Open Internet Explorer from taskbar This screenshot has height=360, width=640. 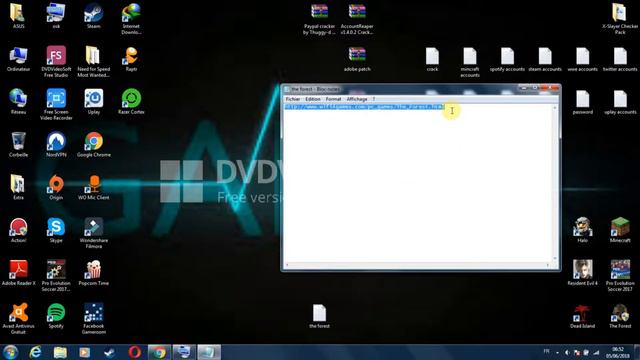(x=36, y=352)
